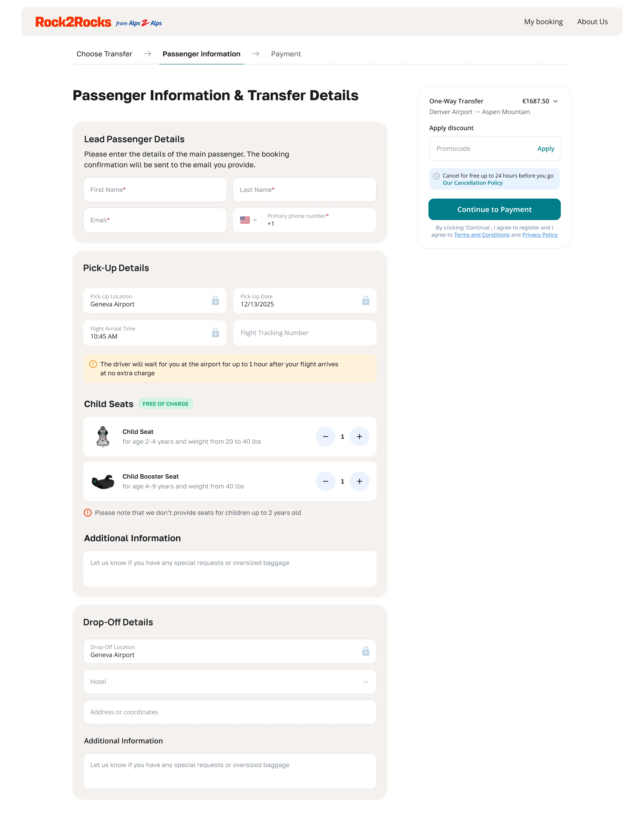Open the country flag phone code selector
Viewport: 644px width, 823px height.
point(248,220)
